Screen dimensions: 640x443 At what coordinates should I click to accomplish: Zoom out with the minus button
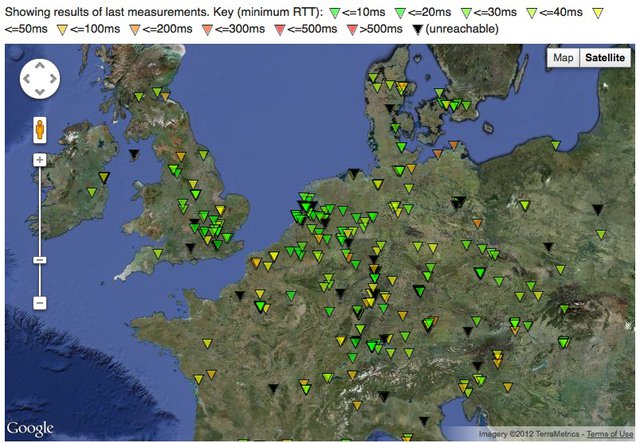tap(40, 303)
